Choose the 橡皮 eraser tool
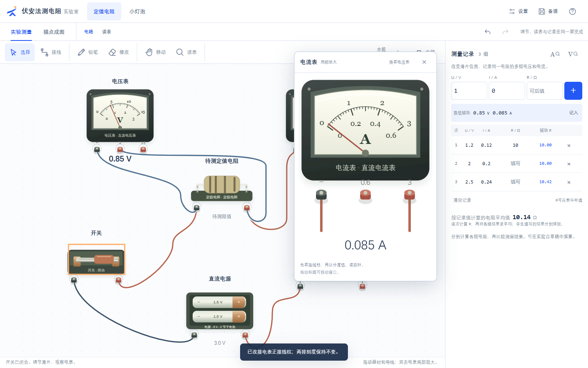This screenshot has height=368, width=588. (119, 52)
